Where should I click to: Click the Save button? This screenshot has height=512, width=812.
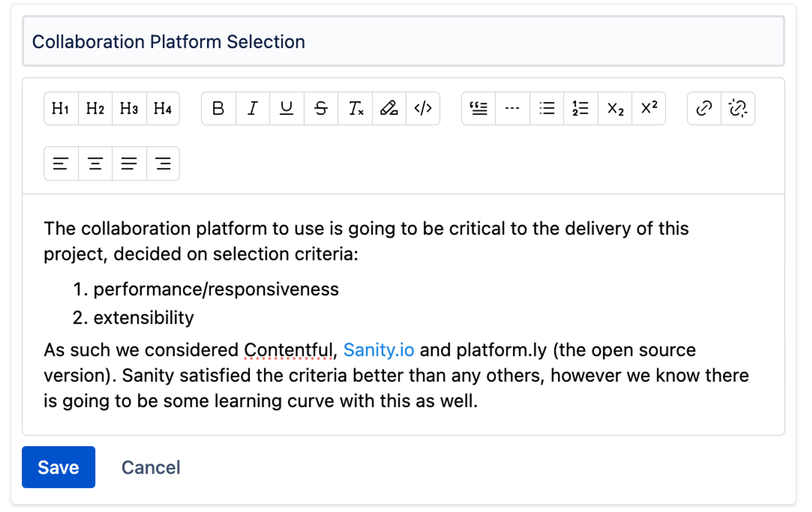pyautogui.click(x=58, y=467)
